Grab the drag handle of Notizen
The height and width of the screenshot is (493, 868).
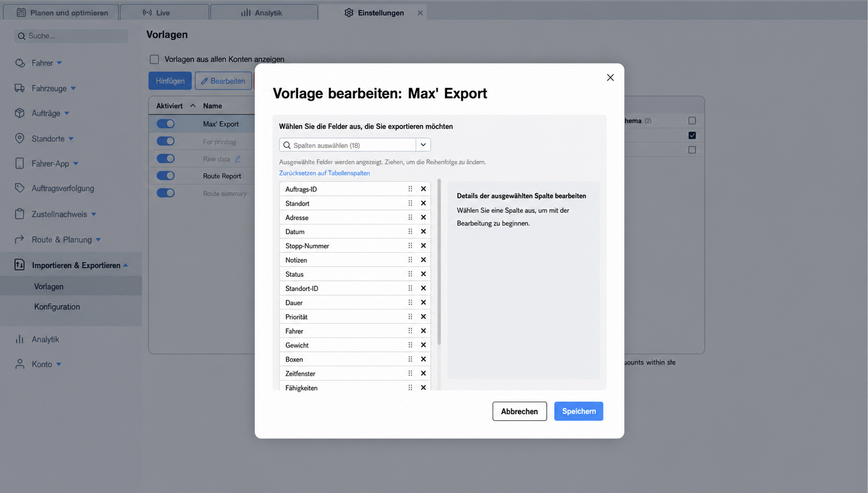point(410,260)
